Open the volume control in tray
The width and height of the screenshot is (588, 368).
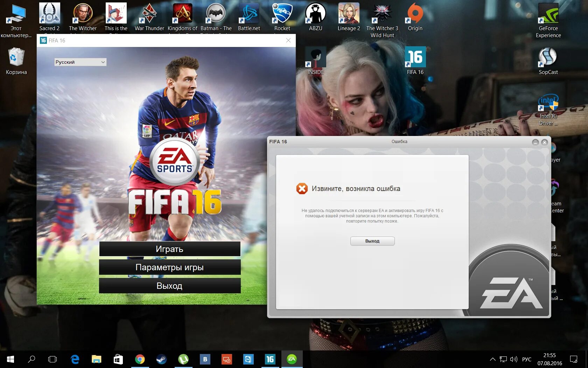[513, 359]
